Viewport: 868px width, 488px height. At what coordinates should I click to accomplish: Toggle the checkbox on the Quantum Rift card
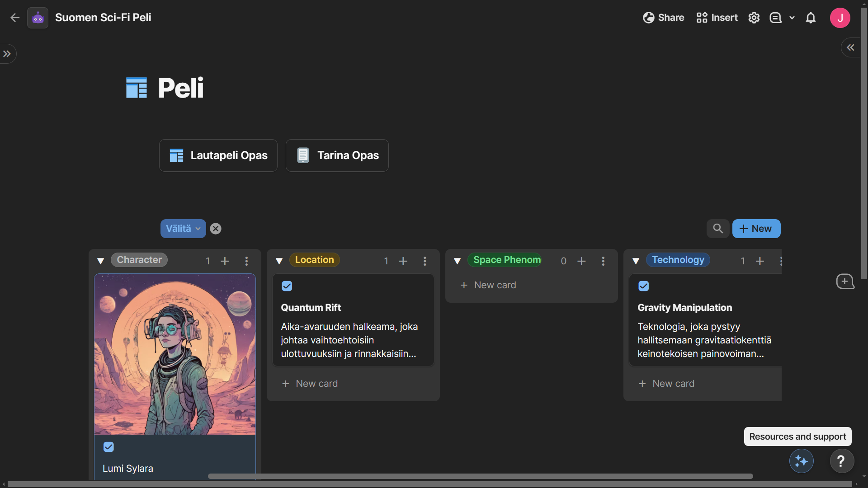(x=287, y=286)
